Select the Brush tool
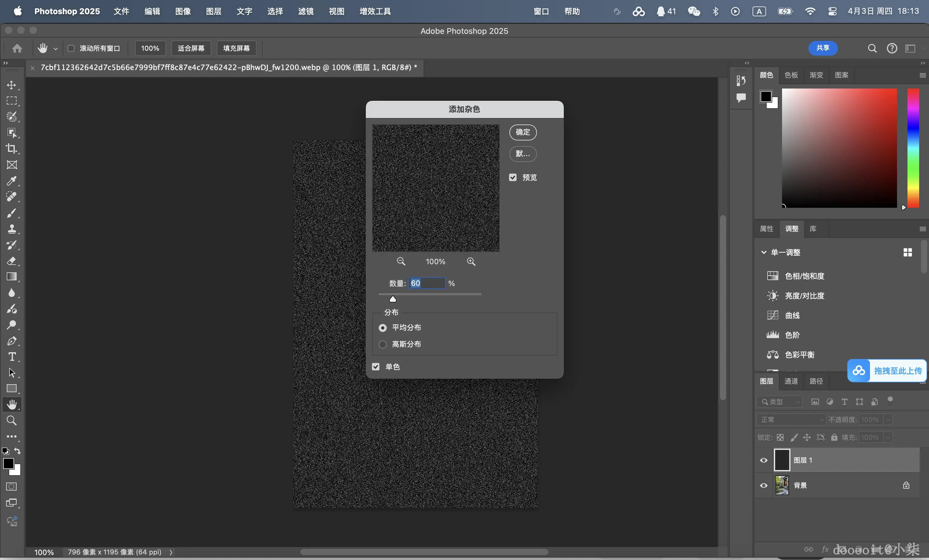 [x=12, y=213]
